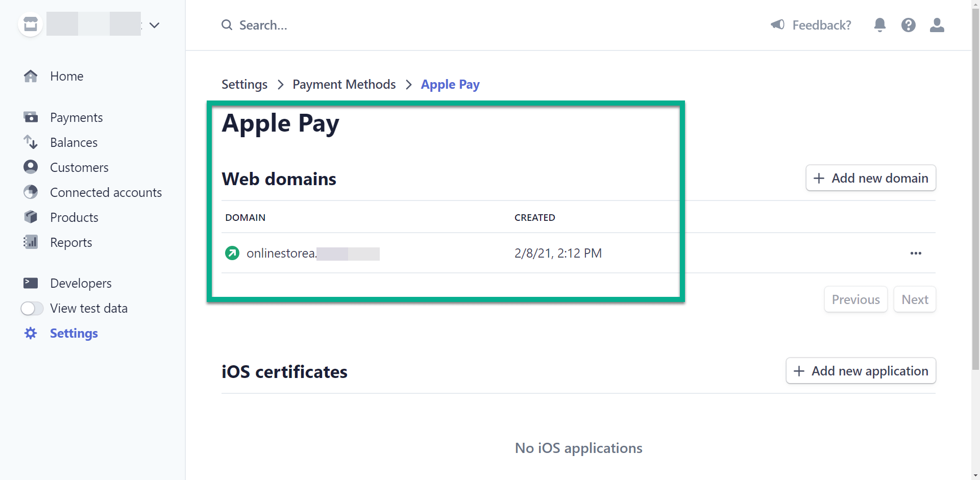Open the domain row overflow menu
Viewport: 980px width, 480px height.
pos(916,253)
